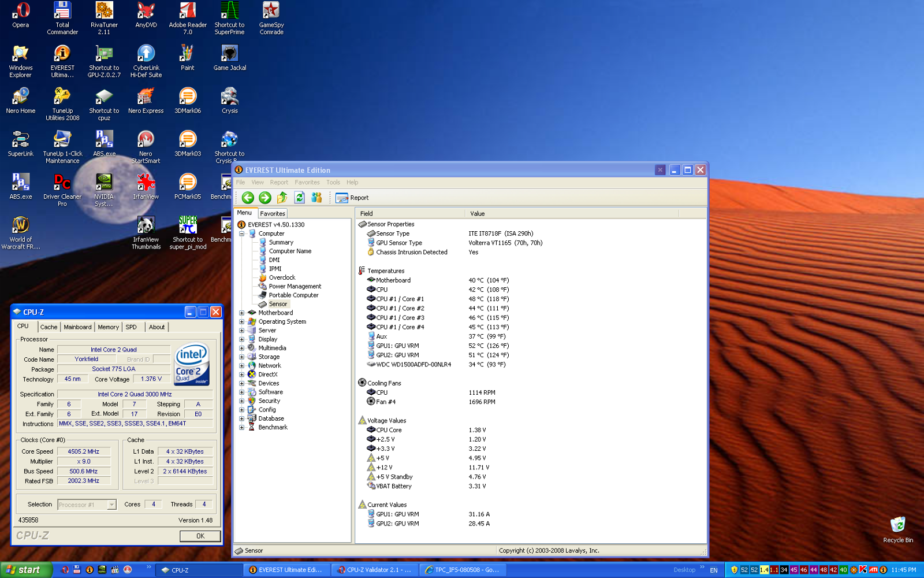Switch to CPU-Z Cache tab
924x578 pixels.
click(49, 327)
